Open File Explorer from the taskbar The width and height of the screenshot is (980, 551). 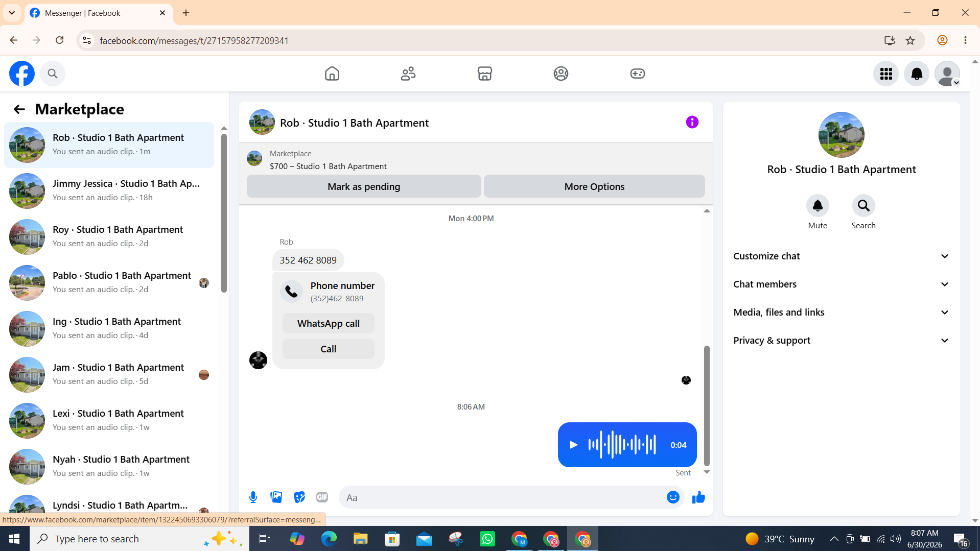[360, 539]
